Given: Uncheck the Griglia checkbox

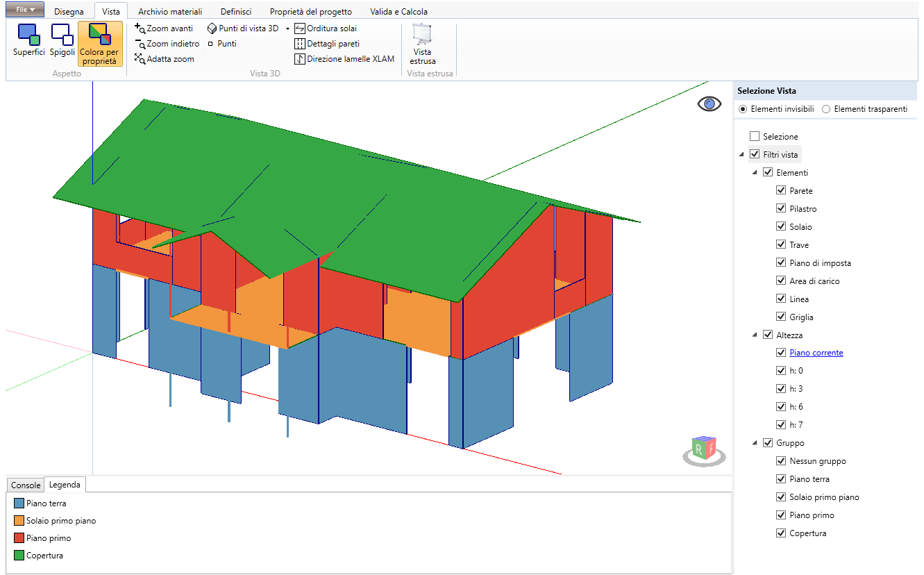Looking at the screenshot, I should (x=781, y=317).
